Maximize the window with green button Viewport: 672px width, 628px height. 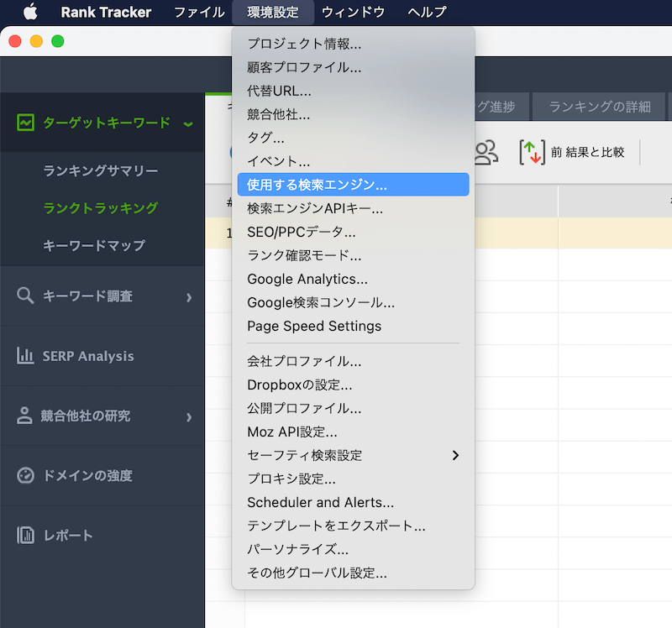pyautogui.click(x=58, y=41)
